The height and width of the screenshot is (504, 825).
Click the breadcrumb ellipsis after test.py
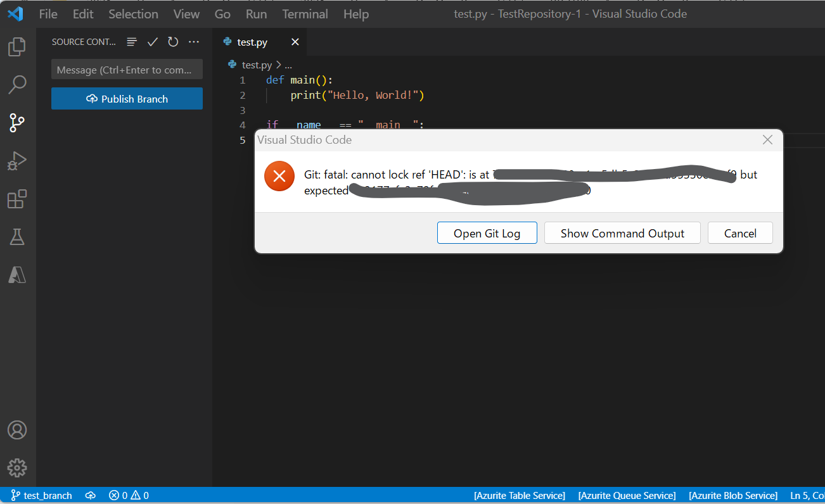288,65
